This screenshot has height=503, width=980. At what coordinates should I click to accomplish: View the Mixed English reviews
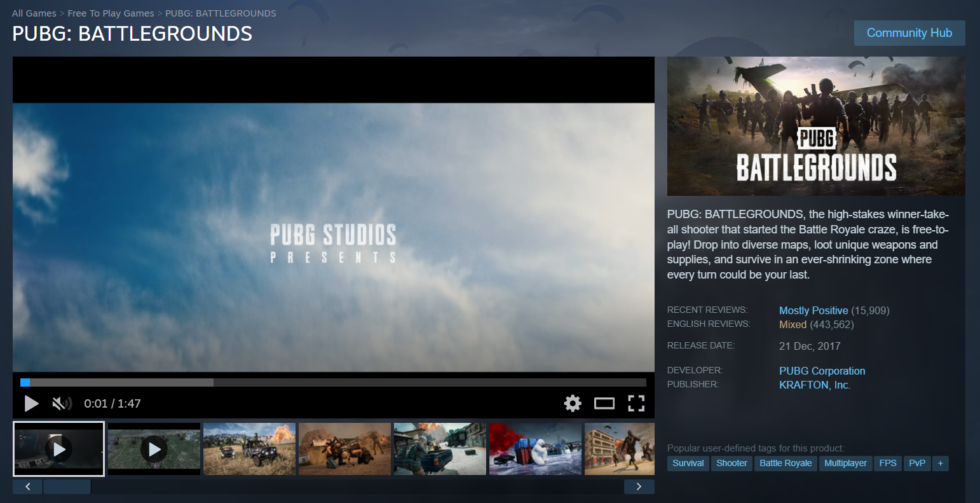tap(793, 324)
